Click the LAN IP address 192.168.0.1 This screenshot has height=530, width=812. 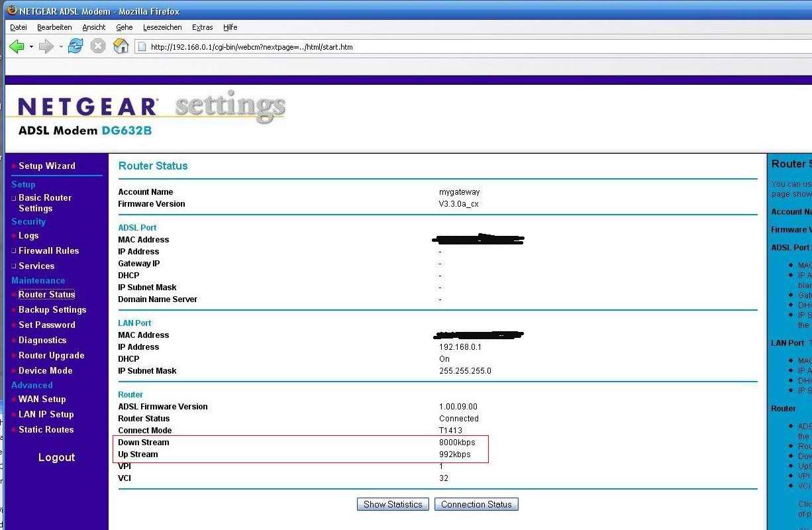[460, 347]
